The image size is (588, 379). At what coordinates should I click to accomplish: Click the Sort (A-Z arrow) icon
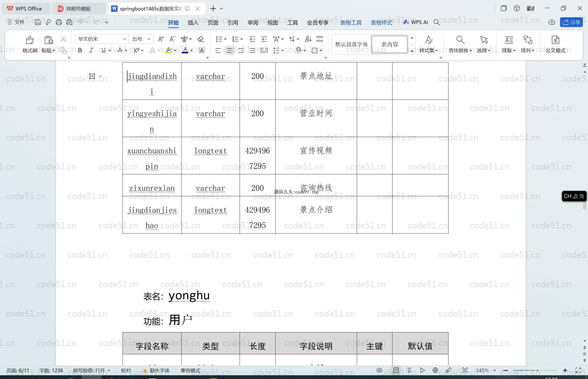point(308,39)
